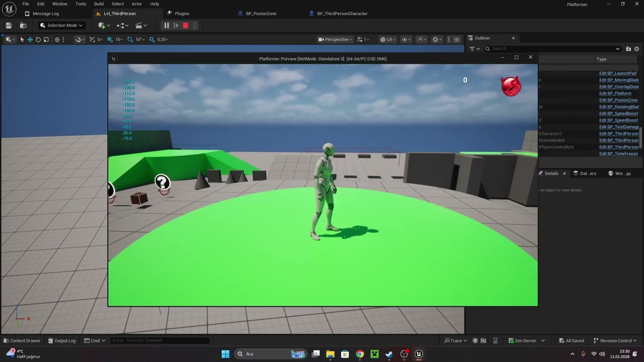Switch to the Plugins tab

tap(182, 14)
